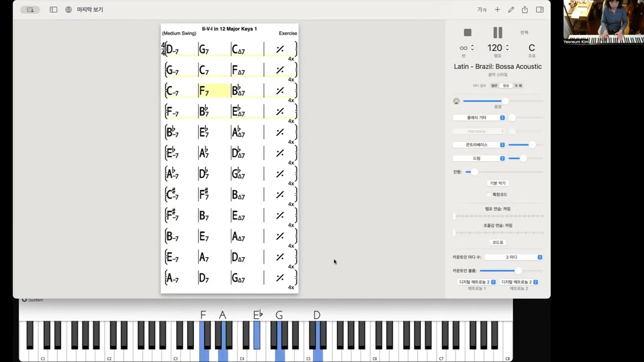
Task: Open the key selector showing C
Action: click(531, 48)
